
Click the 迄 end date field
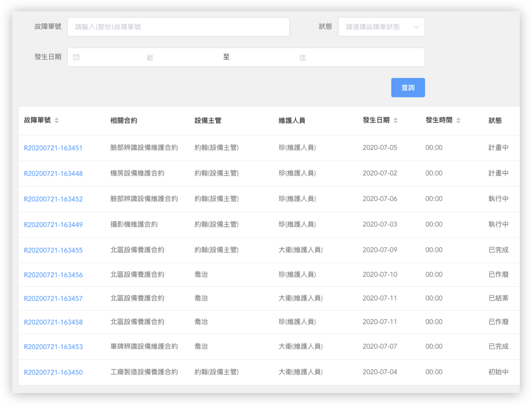(303, 58)
